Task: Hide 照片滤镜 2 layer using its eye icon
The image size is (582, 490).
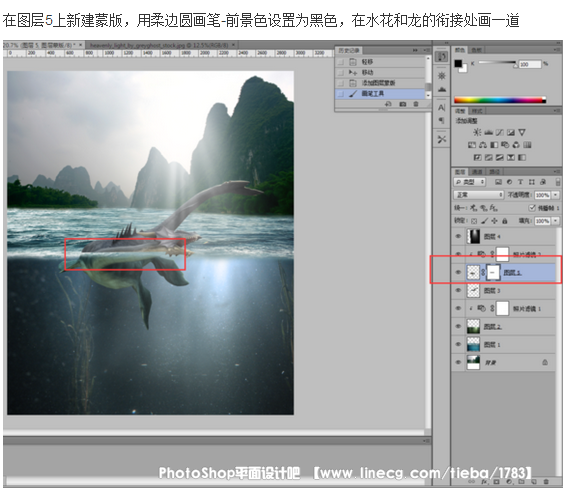Action: [x=458, y=254]
